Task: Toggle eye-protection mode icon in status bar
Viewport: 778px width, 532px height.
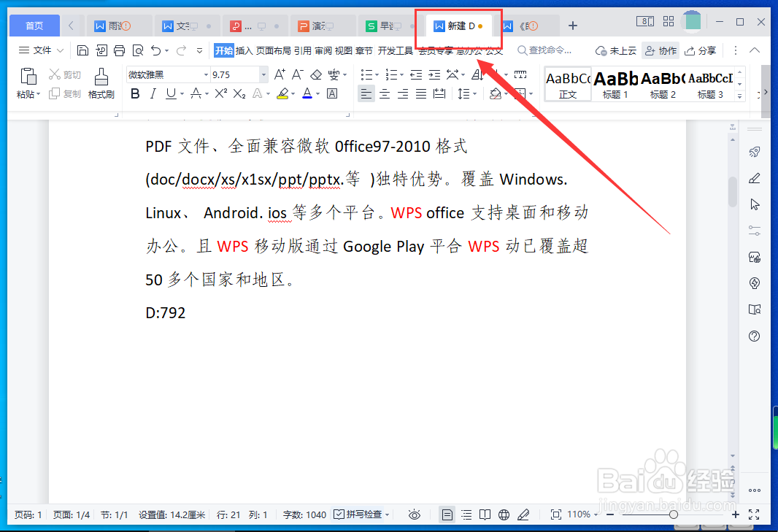Action: click(x=415, y=514)
